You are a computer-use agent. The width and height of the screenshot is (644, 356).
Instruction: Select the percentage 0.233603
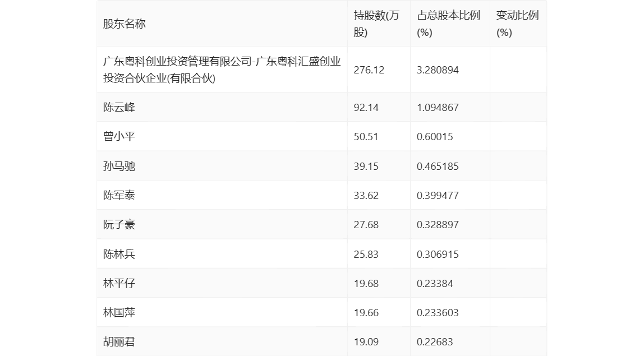pyautogui.click(x=438, y=312)
